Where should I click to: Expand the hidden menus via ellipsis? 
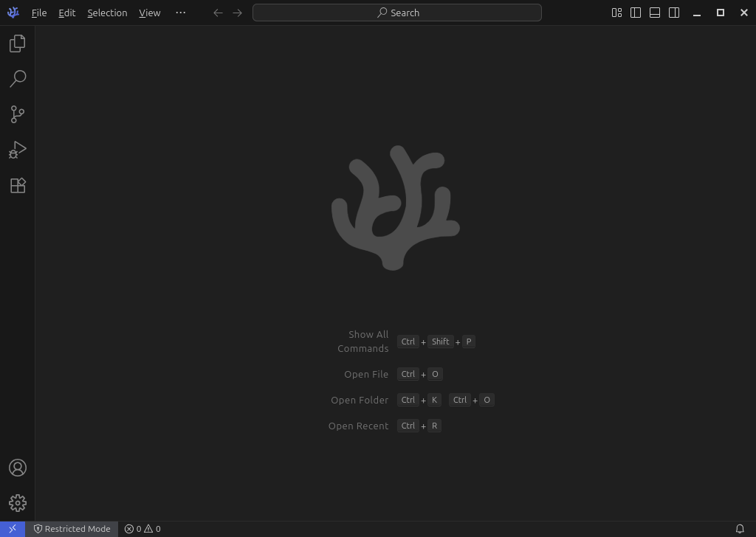click(x=181, y=13)
